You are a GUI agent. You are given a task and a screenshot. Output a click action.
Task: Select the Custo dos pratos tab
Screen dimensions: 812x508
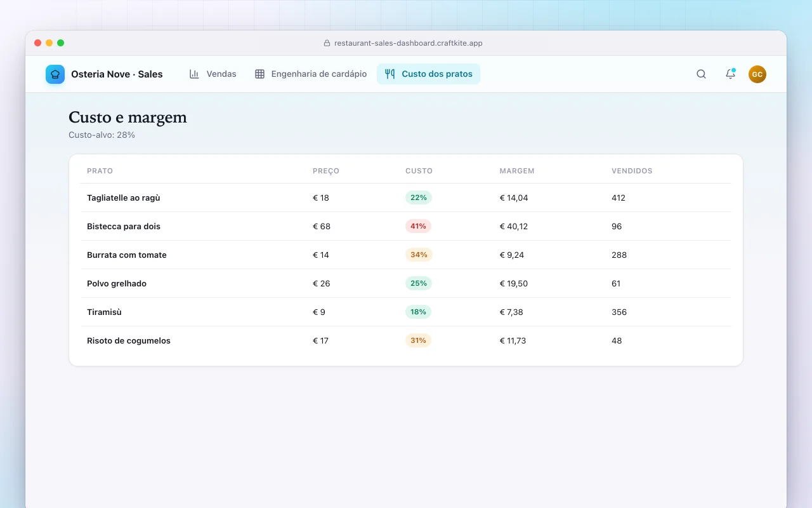point(429,74)
